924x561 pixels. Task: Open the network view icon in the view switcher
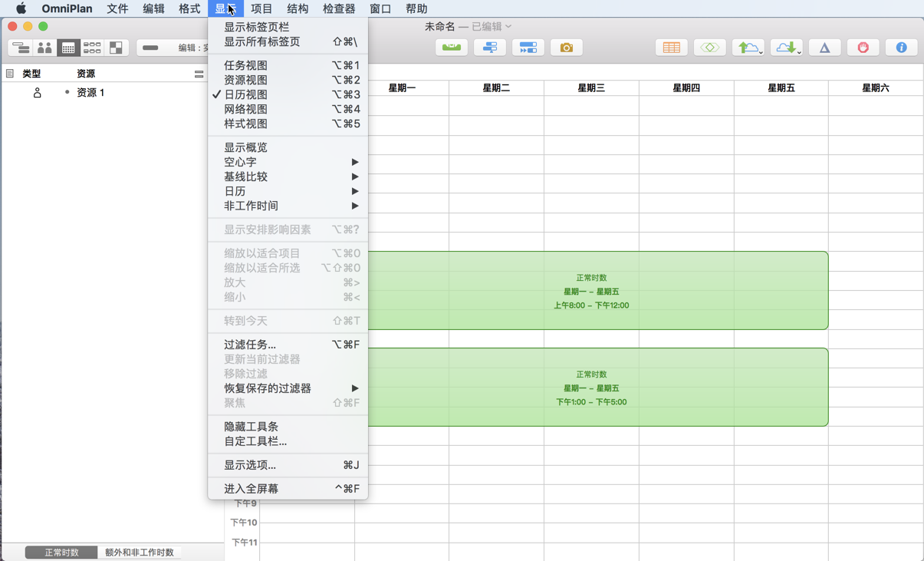(x=92, y=47)
